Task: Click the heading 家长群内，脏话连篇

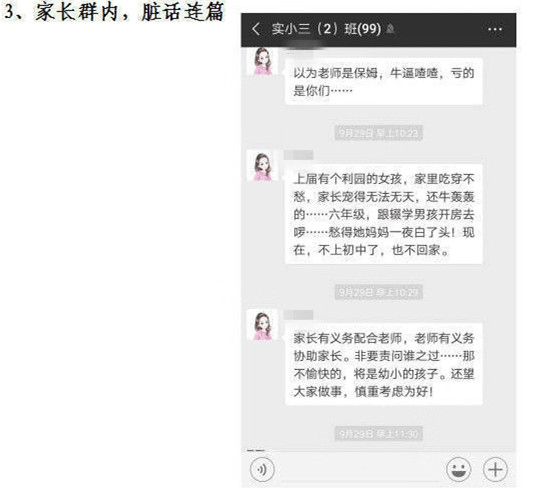Action: 130,12
